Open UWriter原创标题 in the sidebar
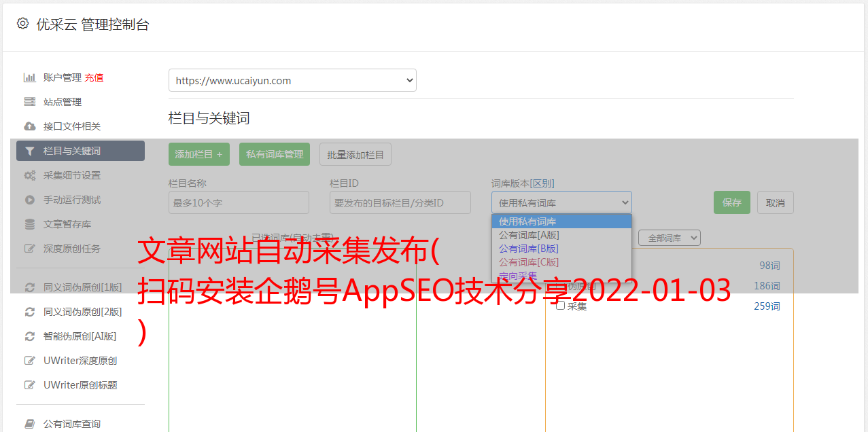This screenshot has height=432, width=868. pyautogui.click(x=80, y=385)
